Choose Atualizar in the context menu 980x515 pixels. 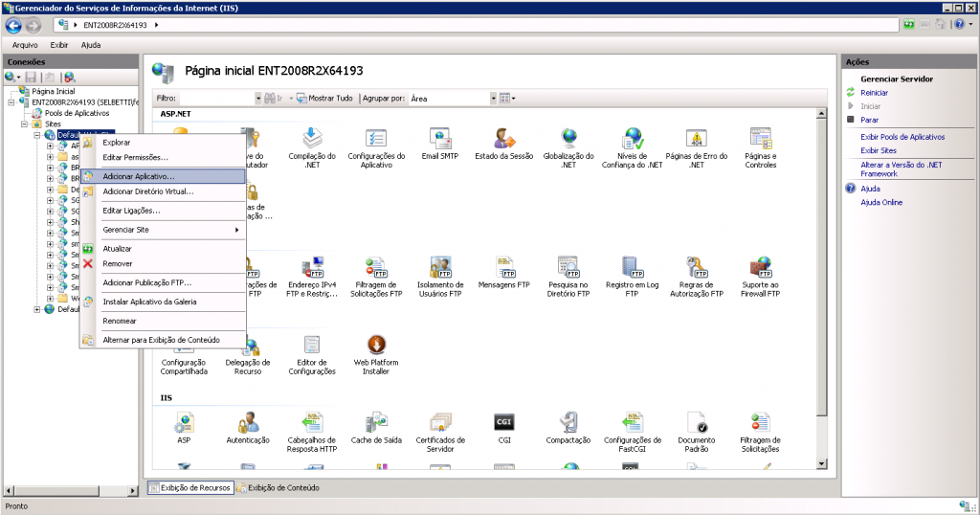pos(163,249)
